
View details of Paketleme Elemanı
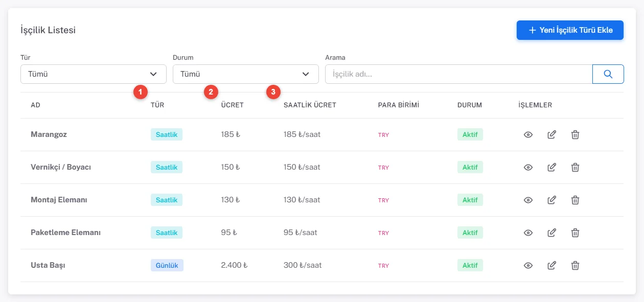point(528,233)
